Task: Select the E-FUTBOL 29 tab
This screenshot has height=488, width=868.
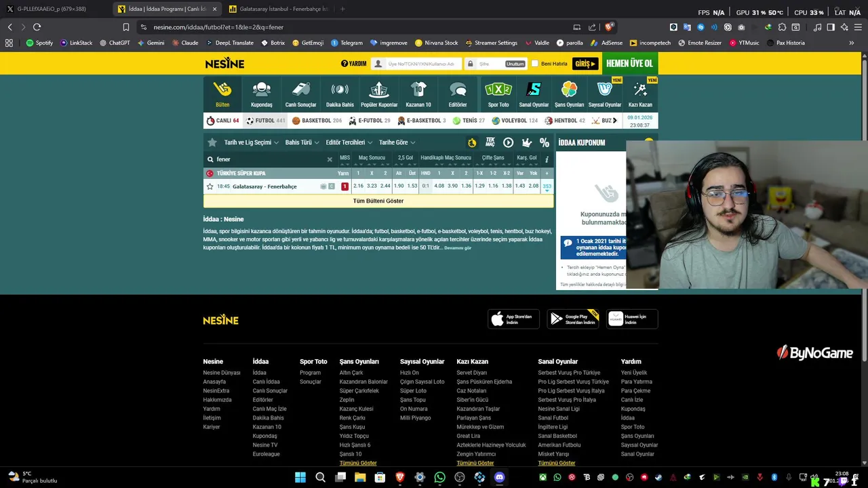Action: [x=370, y=121]
